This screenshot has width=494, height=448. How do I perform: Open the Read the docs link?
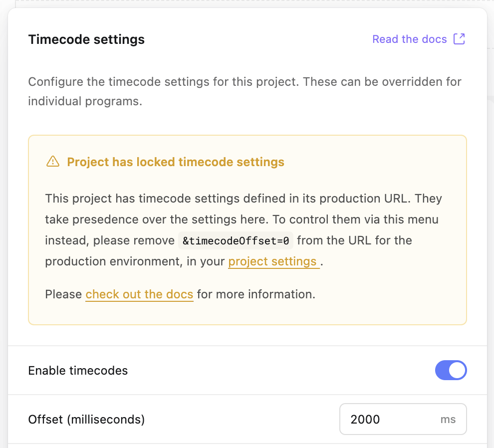[409, 39]
